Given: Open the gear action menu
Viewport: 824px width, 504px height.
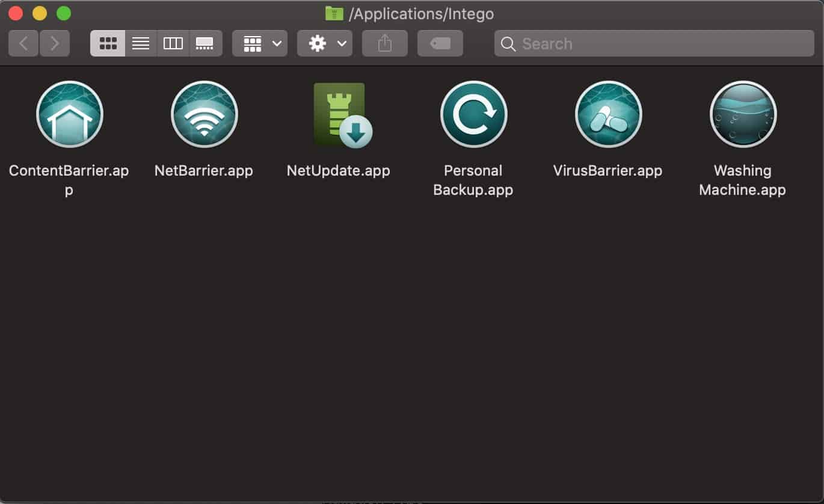Looking at the screenshot, I should [x=325, y=43].
